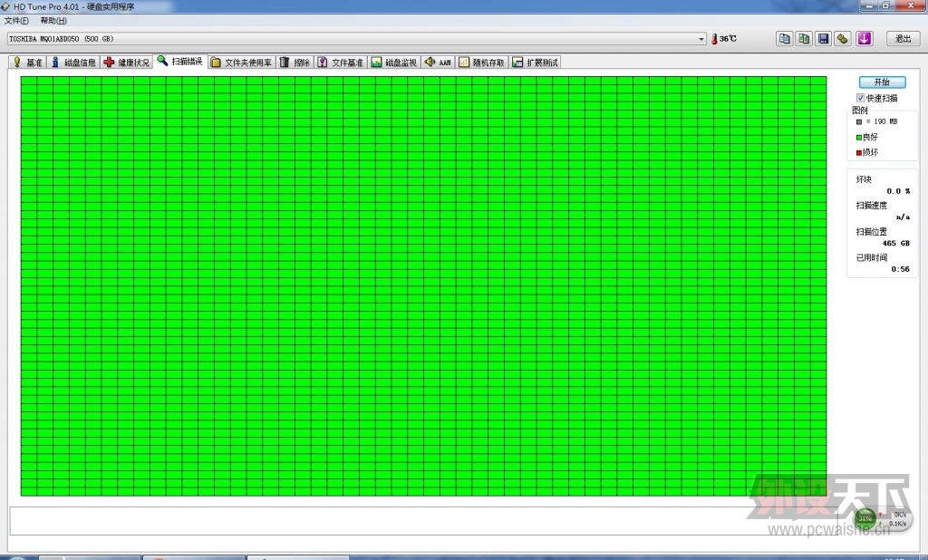Viewport: 928px width, 560px height.
Task: Open the 随机存取 random access tab
Action: pyautogui.click(x=482, y=63)
